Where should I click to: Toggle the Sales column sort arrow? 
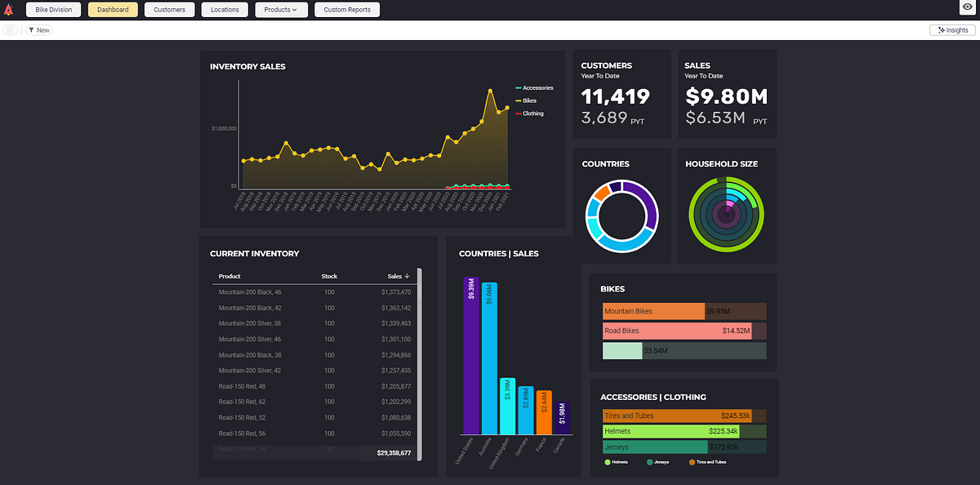(408, 276)
